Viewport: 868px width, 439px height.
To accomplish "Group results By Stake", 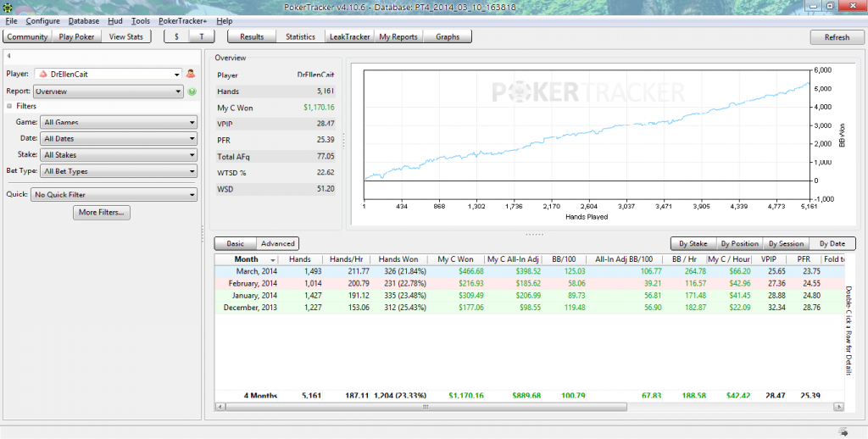I will click(693, 243).
